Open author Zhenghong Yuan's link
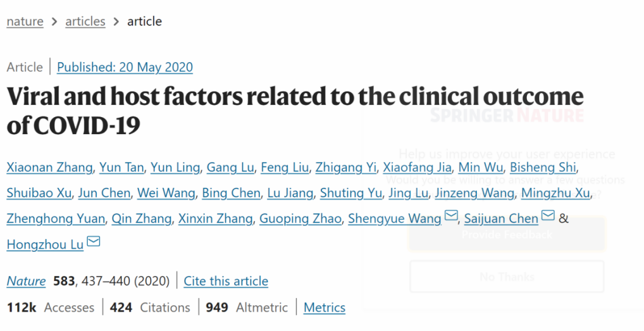 [56, 219]
